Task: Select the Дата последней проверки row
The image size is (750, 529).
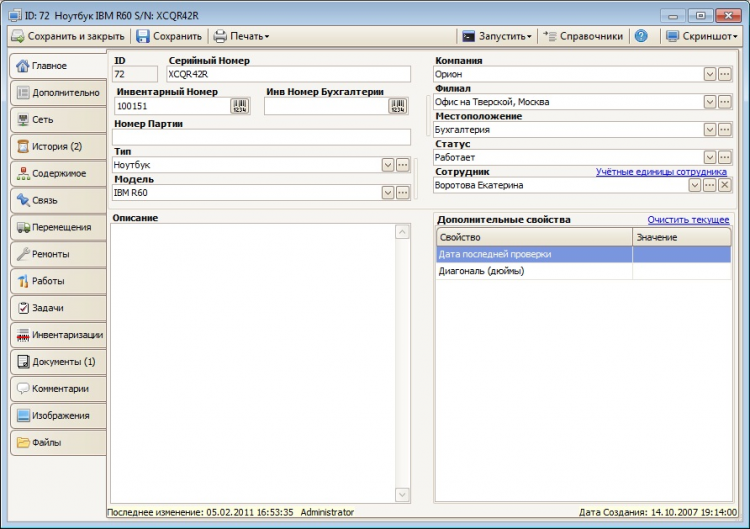Action: pos(584,254)
